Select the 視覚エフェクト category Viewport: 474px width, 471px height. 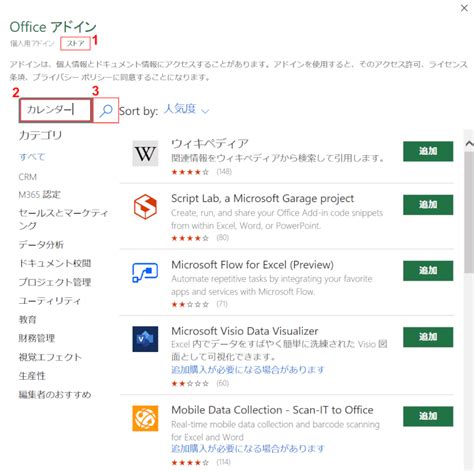[x=50, y=357]
